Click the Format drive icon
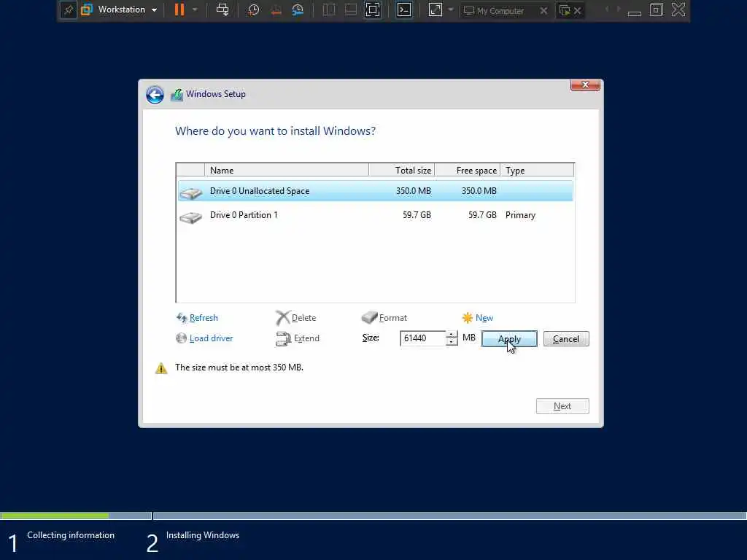Screen dimensions: 747x560 pos(369,317)
